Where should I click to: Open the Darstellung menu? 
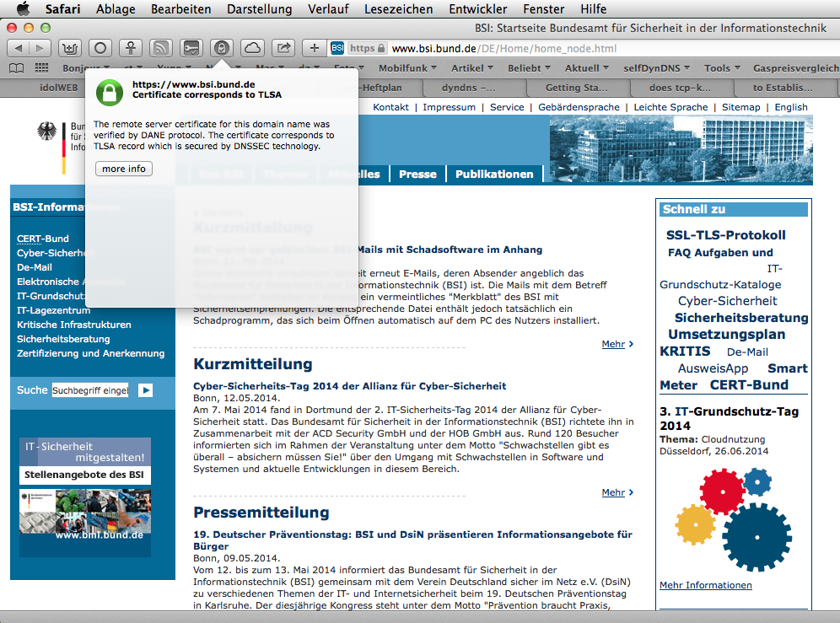[259, 9]
